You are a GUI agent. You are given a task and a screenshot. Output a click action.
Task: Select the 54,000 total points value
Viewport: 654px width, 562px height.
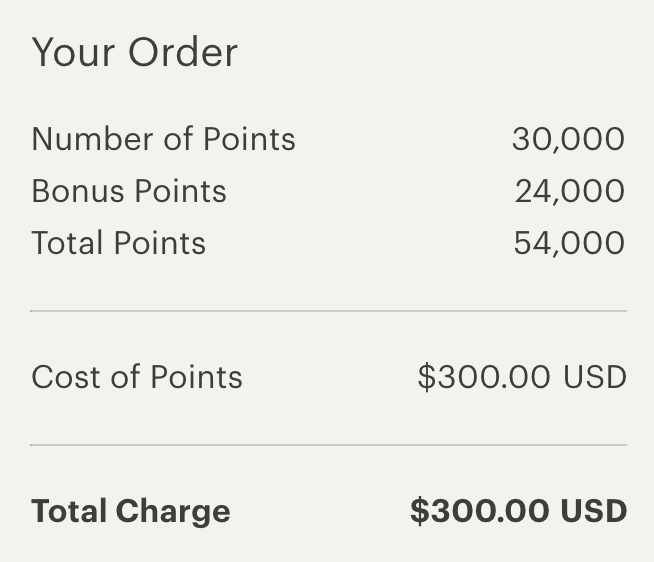tap(569, 243)
